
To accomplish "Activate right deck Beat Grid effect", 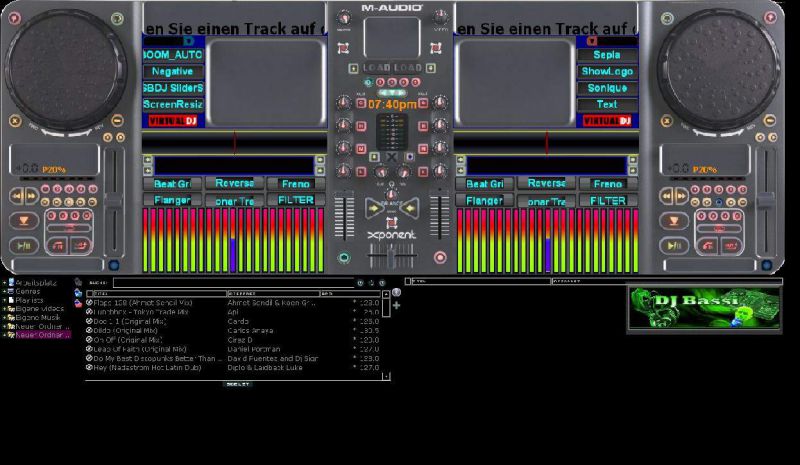I will click(x=485, y=184).
